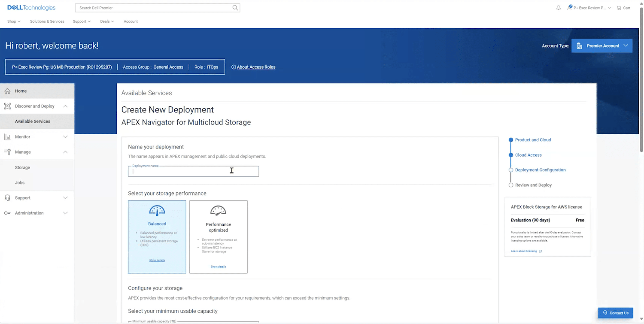Go to Cloud Access step

coord(529,155)
